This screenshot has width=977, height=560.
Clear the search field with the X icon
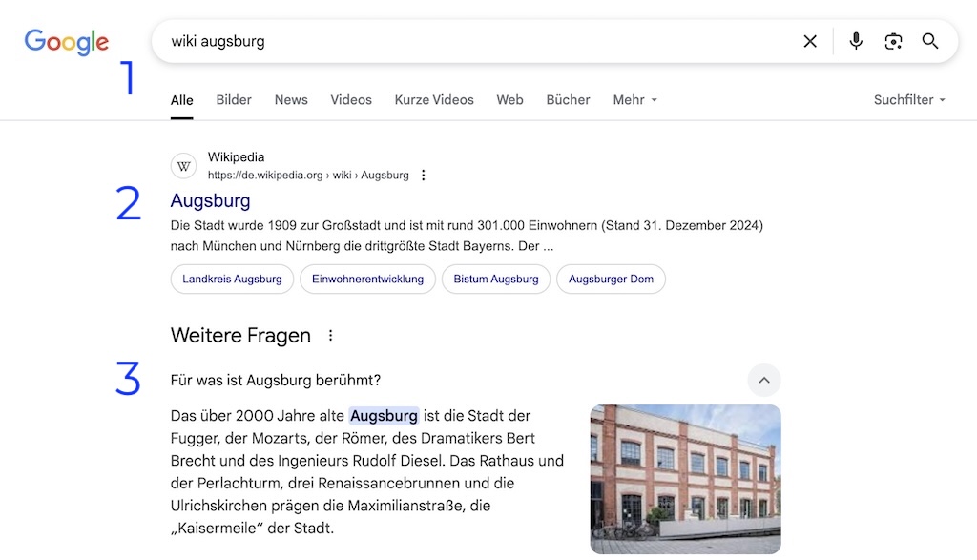pos(809,41)
